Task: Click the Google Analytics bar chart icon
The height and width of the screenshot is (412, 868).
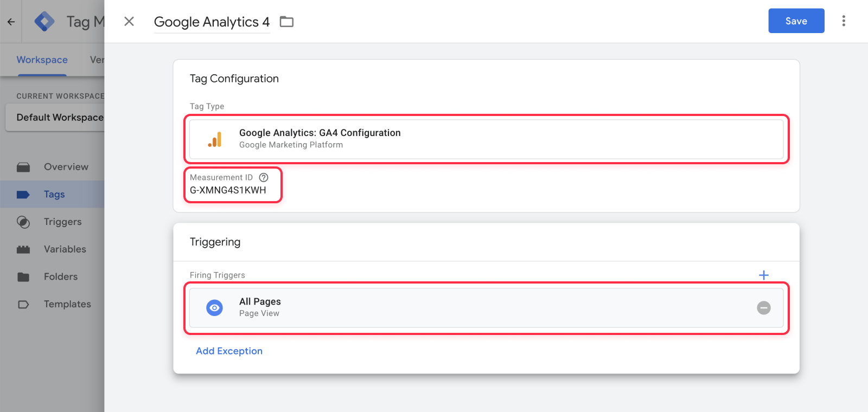Action: pyautogui.click(x=215, y=139)
